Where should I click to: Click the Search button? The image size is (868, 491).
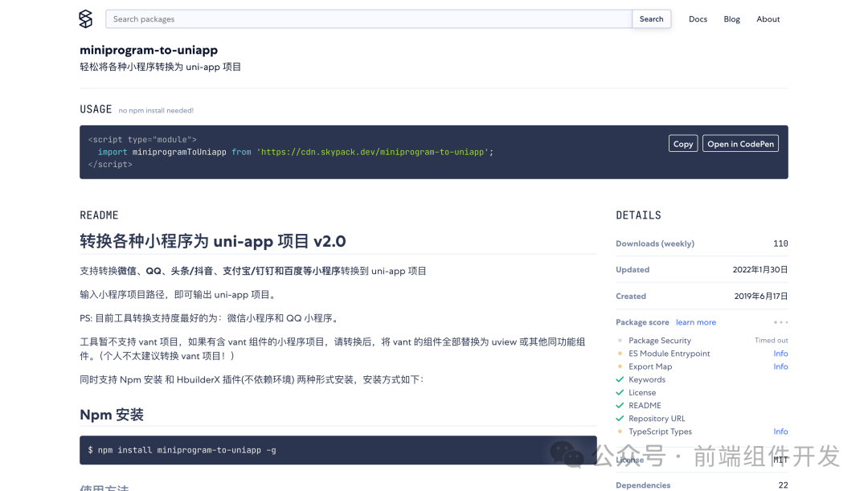coord(652,18)
